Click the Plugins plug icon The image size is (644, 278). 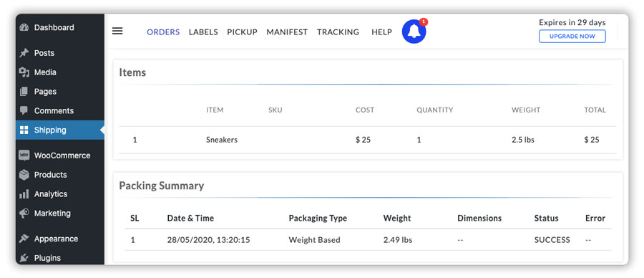point(24,258)
